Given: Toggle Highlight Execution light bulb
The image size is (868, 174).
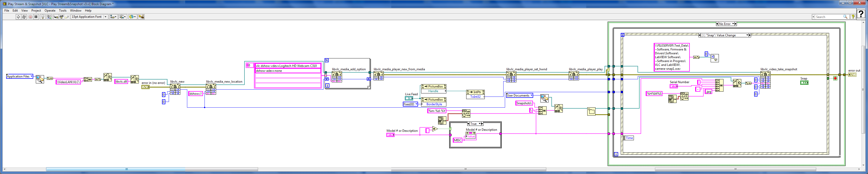Looking at the screenshot, I should (43, 17).
